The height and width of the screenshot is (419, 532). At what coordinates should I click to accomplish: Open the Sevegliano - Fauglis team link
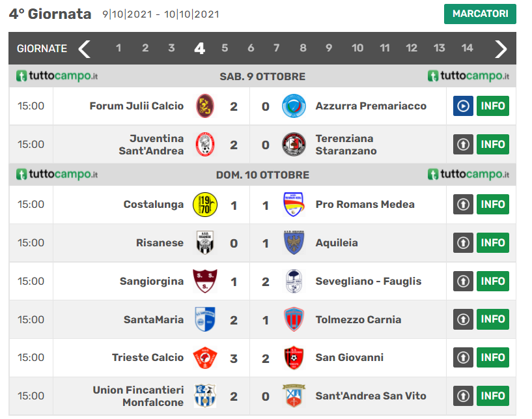click(369, 281)
